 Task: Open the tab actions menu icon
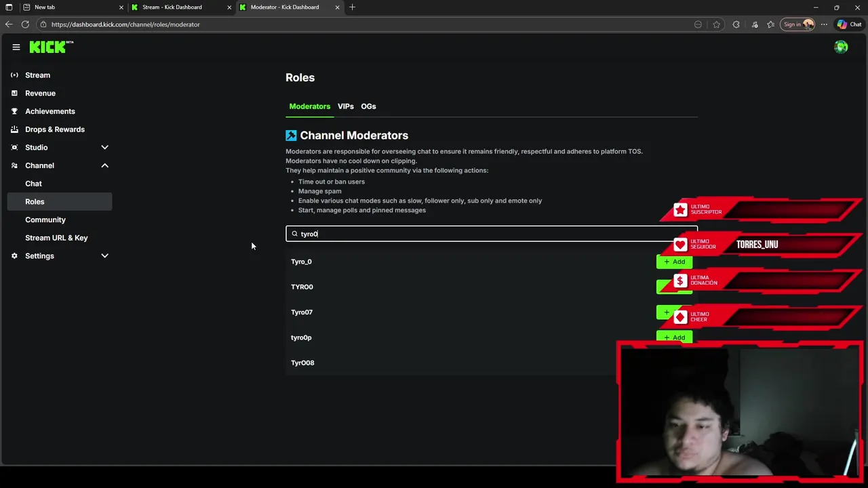pyautogui.click(x=9, y=7)
